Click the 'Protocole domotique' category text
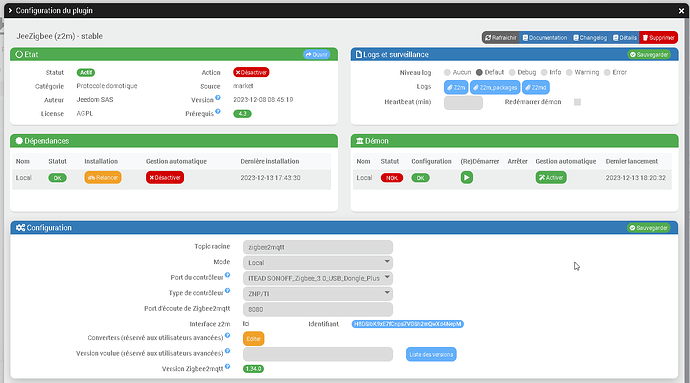This screenshot has height=383, width=690. 107,86
